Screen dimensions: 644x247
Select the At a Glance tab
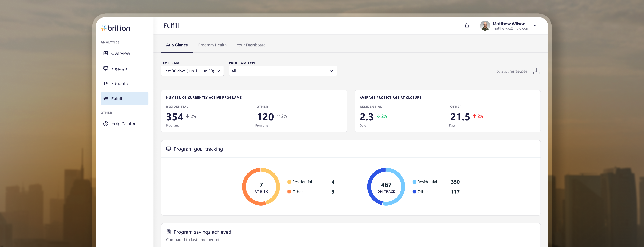pyautogui.click(x=177, y=45)
